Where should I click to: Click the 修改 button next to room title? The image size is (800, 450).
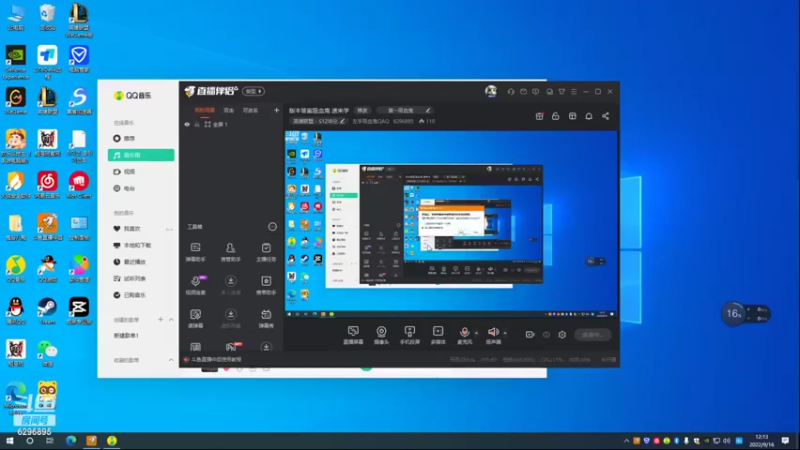[x=362, y=110]
